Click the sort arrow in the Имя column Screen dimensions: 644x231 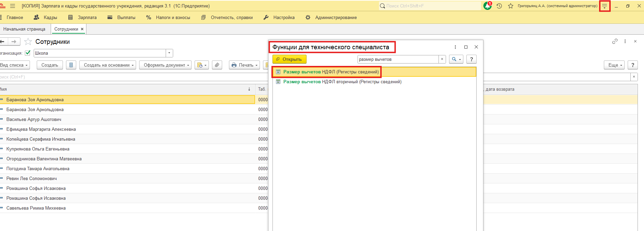pos(249,89)
